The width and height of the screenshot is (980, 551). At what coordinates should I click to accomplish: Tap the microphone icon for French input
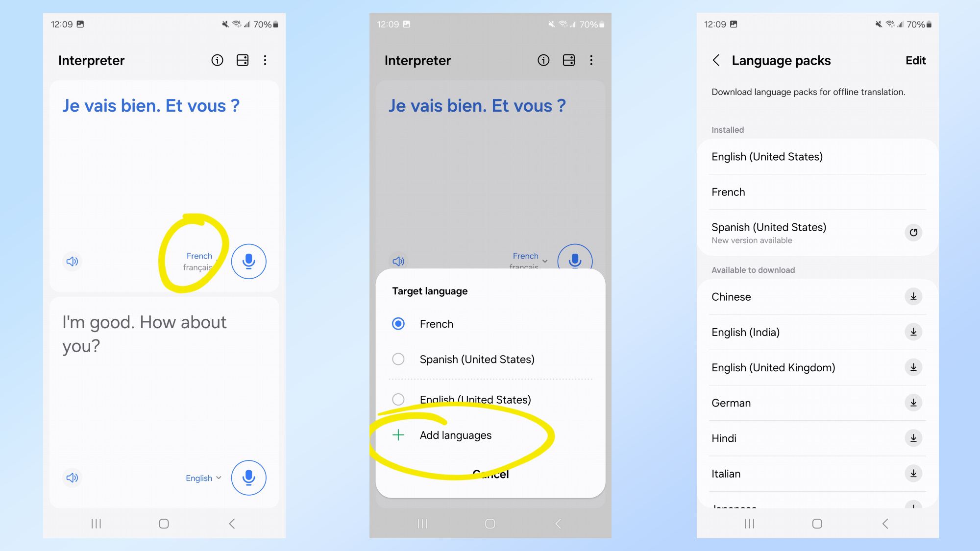(x=249, y=261)
